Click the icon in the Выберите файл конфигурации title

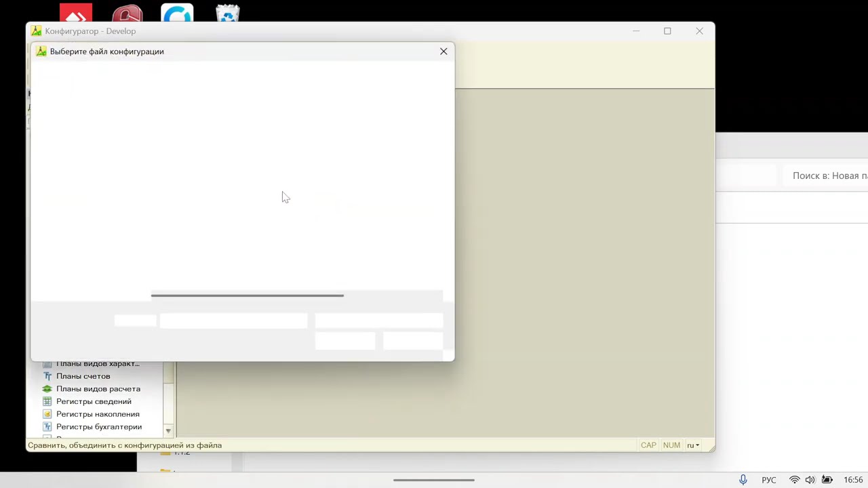coord(41,52)
